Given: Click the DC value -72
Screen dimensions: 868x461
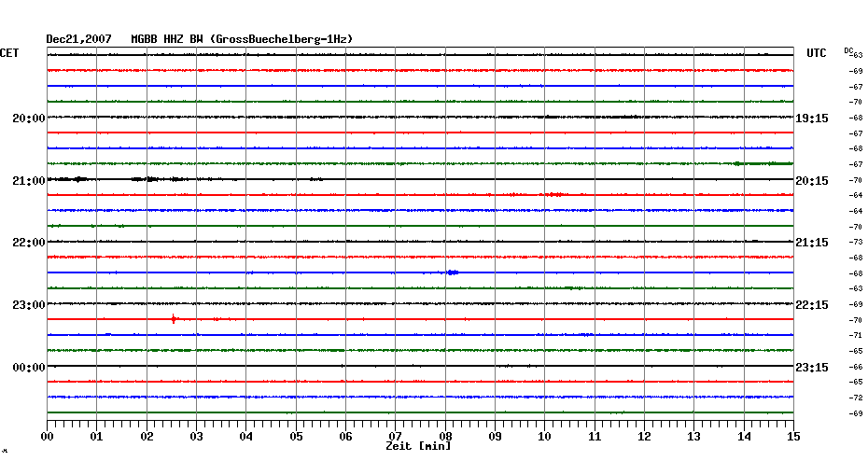Looking at the screenshot, I should click(856, 398).
